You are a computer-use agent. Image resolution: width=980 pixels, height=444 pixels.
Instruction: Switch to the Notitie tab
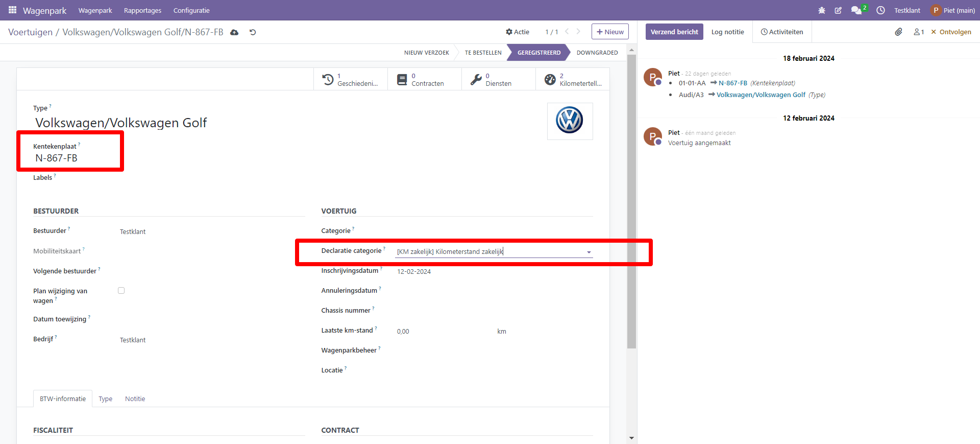(135, 399)
